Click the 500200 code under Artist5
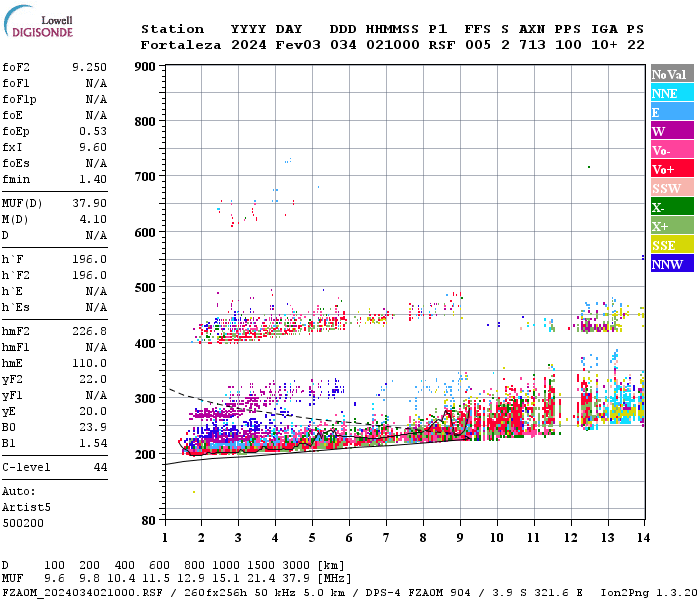700x600 pixels. pyautogui.click(x=23, y=523)
